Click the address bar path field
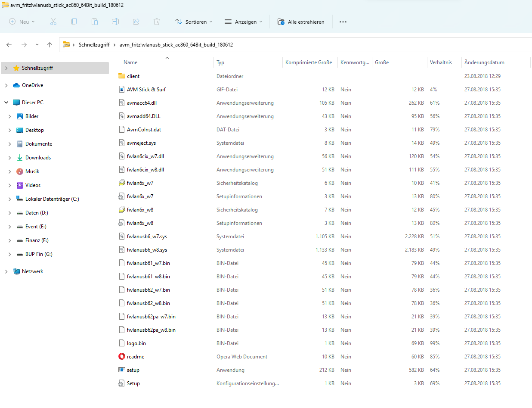The image size is (532, 408). pyautogui.click(x=295, y=45)
